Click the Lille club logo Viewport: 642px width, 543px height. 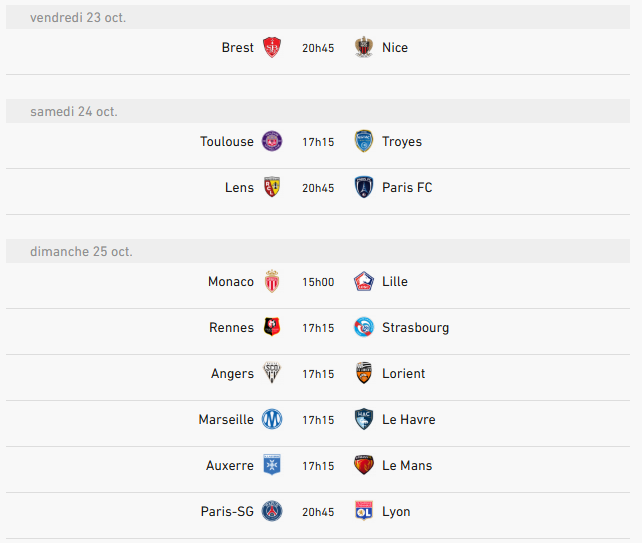pyautogui.click(x=364, y=281)
